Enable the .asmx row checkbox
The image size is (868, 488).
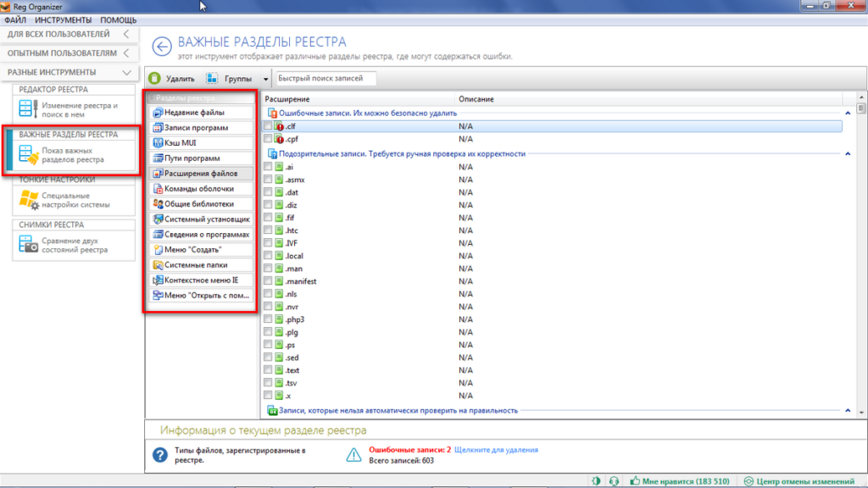268,180
